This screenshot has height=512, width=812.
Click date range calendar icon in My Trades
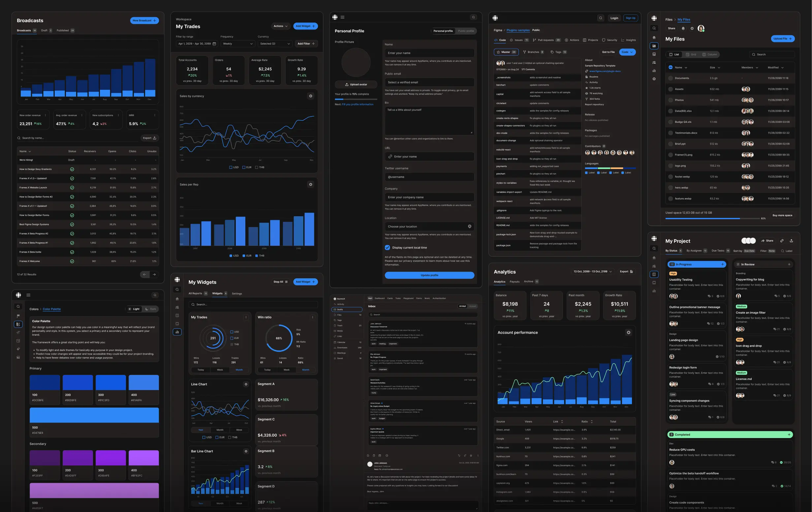(x=214, y=44)
